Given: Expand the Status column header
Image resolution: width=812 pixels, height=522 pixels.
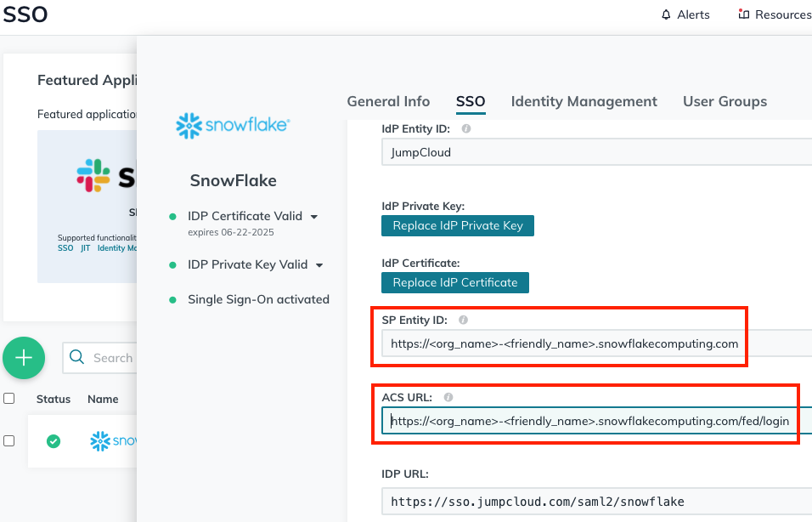Looking at the screenshot, I should (54, 399).
